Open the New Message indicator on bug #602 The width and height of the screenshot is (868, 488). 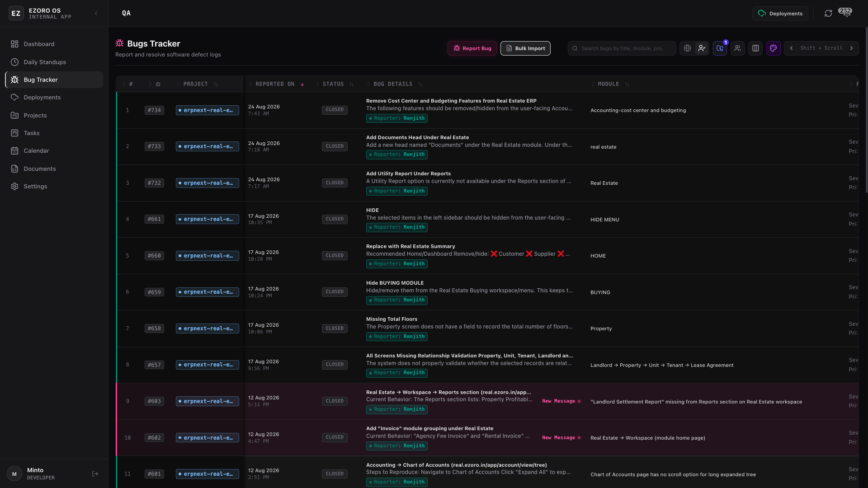click(561, 438)
